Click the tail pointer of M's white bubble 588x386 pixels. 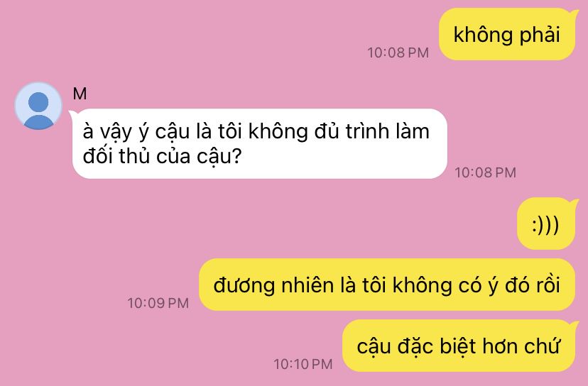[72, 112]
